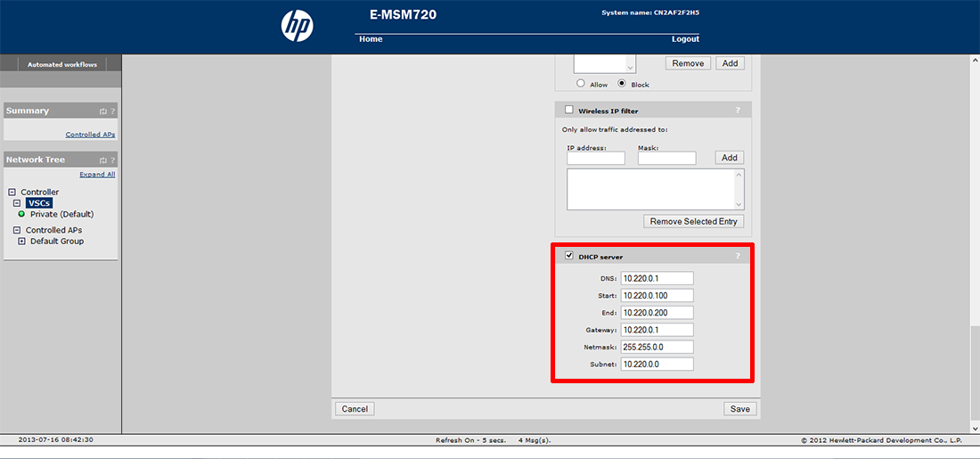Image resolution: width=980 pixels, height=459 pixels.
Task: Collapse the Controller tree node
Action: pos(12,192)
